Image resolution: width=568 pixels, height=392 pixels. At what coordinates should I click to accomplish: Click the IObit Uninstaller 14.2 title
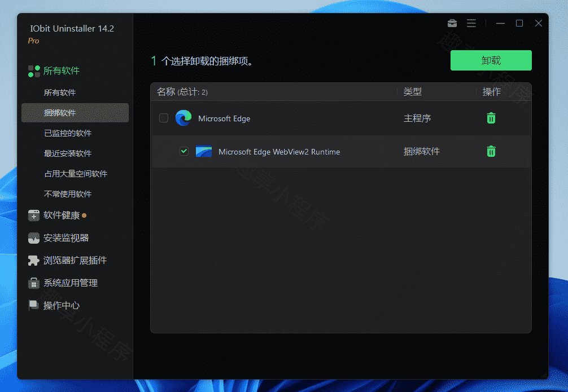tap(72, 29)
